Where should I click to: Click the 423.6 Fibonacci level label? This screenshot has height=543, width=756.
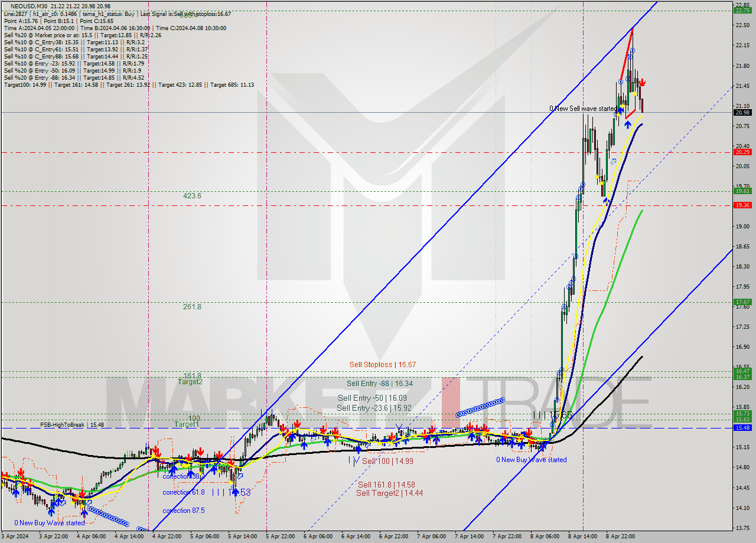[192, 195]
